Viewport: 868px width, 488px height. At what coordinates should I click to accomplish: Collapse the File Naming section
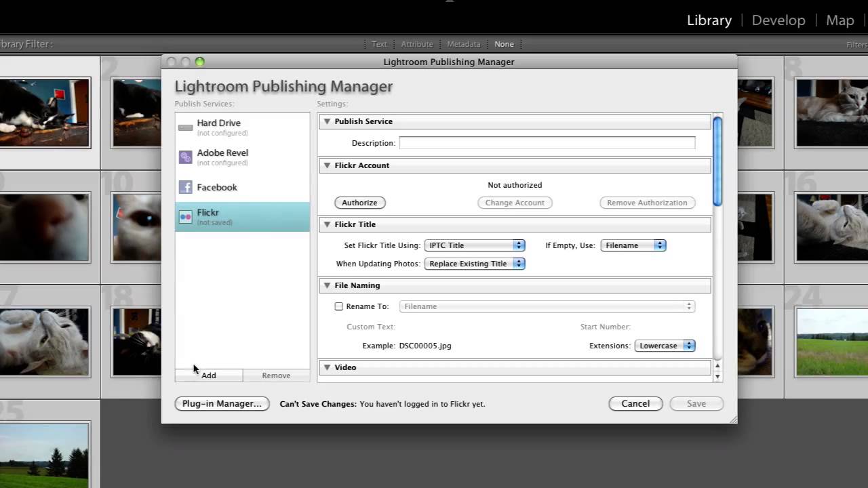pos(327,285)
